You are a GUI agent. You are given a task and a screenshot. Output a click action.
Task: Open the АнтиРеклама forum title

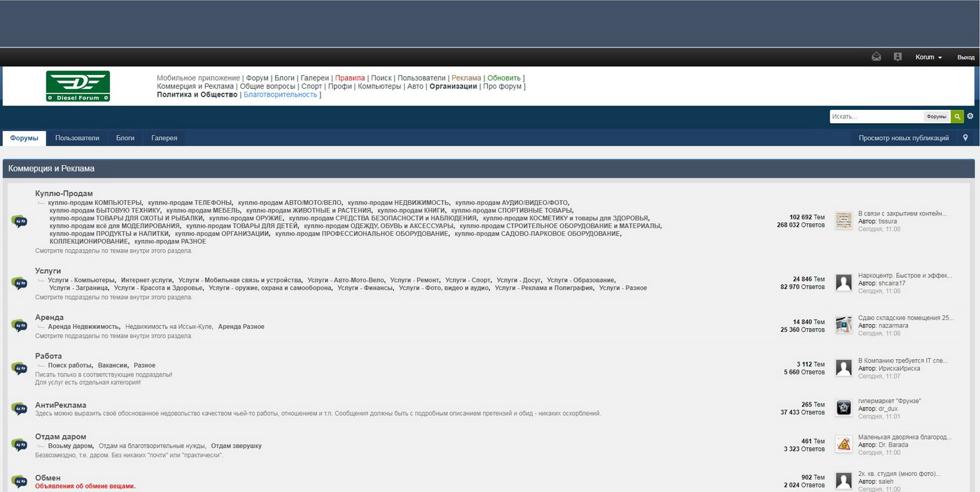click(x=61, y=405)
